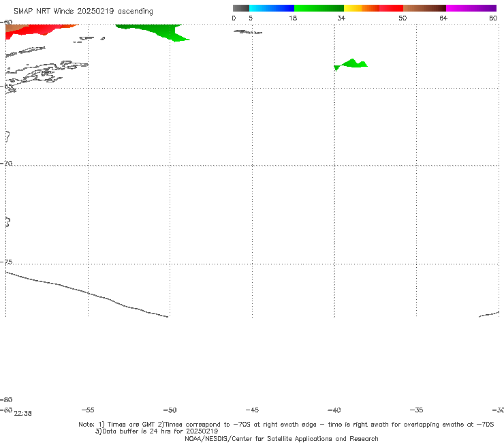Image resolution: width=504 pixels, height=443 pixels.
Task: Click the title 'SMAP NRT Winds 20250219 ascending'
Action: coord(83,12)
